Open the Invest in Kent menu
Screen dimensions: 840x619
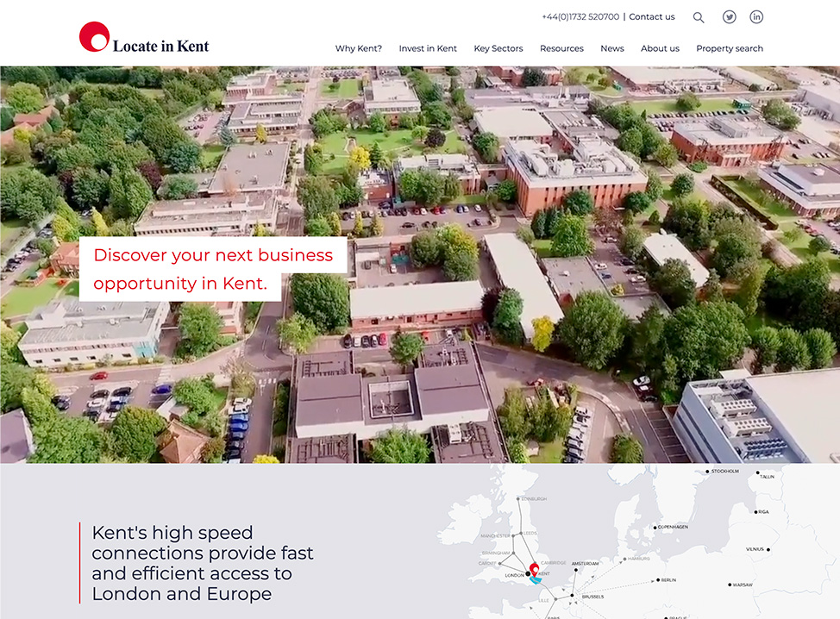(428, 49)
